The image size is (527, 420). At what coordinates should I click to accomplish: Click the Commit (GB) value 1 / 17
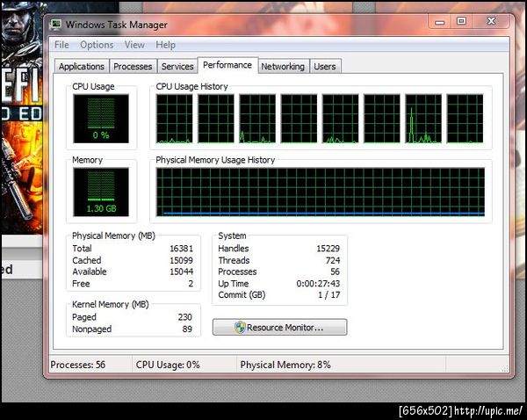pos(329,295)
